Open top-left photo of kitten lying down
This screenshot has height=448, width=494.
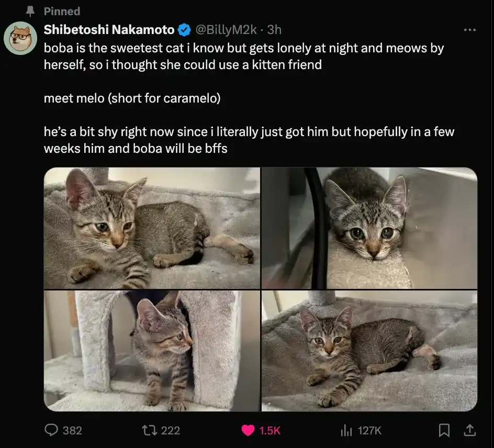(152, 228)
